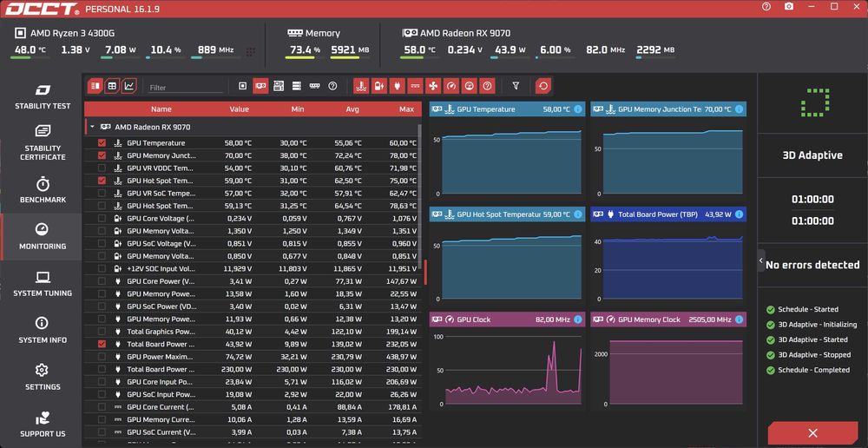
Task: Check the GPU Core Voltage checkbox
Action: click(102, 218)
